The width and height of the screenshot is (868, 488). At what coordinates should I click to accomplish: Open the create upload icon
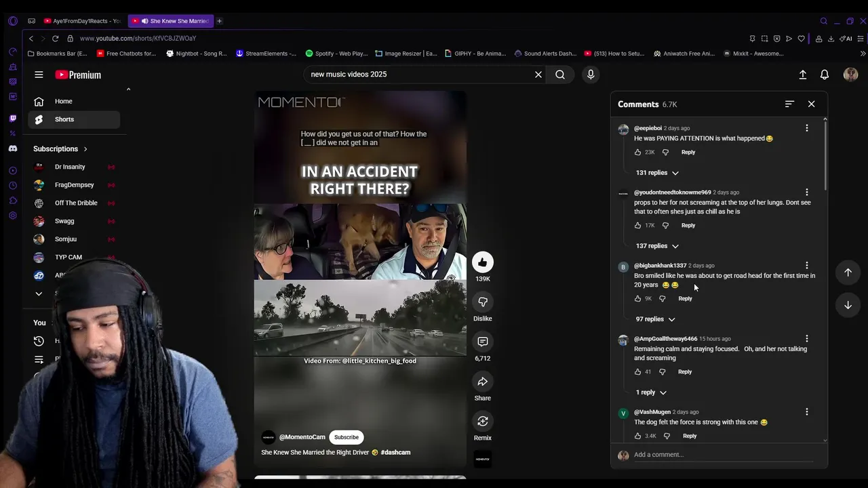coord(803,75)
